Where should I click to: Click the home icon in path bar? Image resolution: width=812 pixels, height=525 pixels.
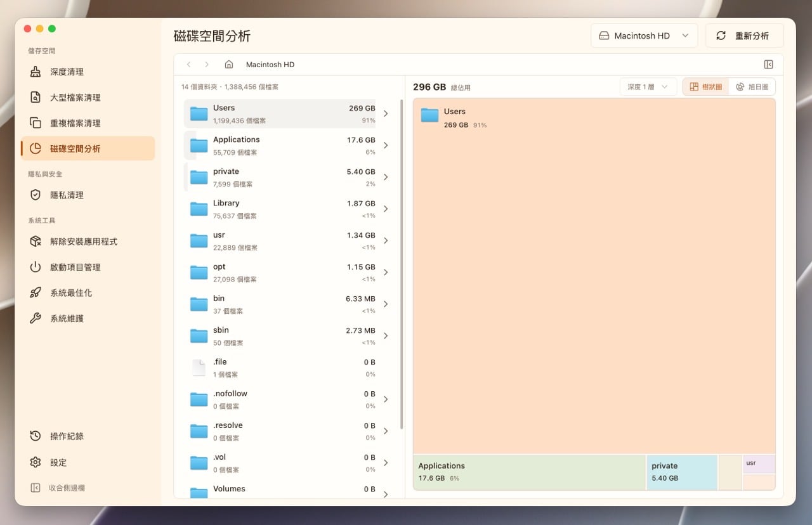click(229, 65)
